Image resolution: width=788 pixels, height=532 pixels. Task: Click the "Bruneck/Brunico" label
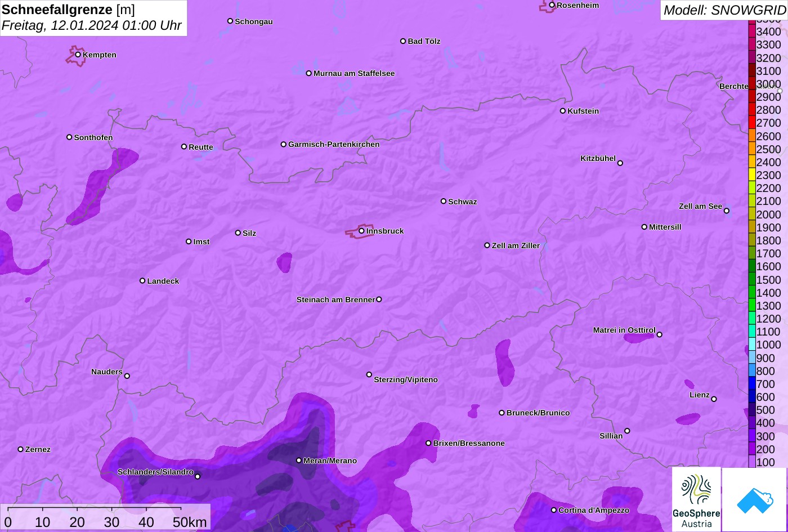538,413
